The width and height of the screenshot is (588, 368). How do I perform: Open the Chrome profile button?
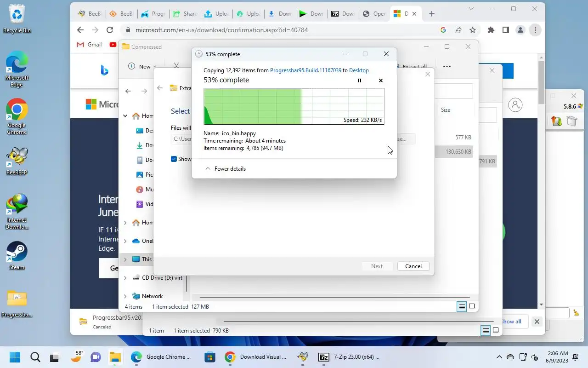520,30
